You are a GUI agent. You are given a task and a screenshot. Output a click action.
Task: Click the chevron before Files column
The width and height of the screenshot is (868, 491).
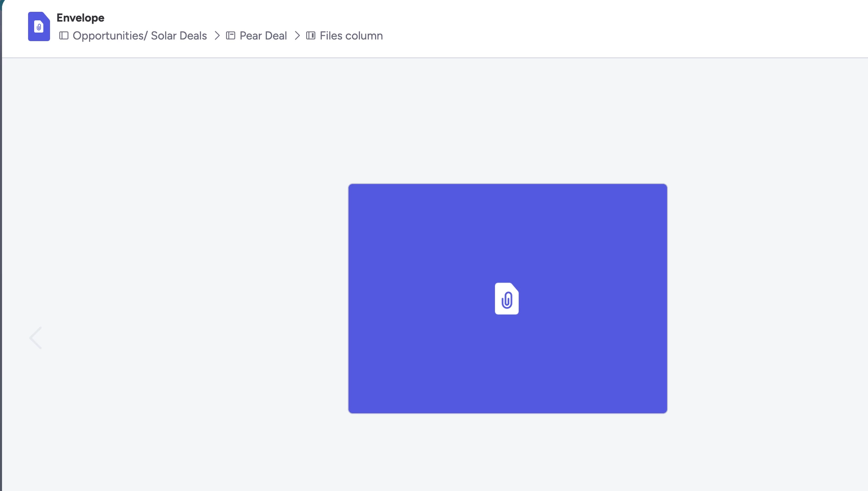297,36
